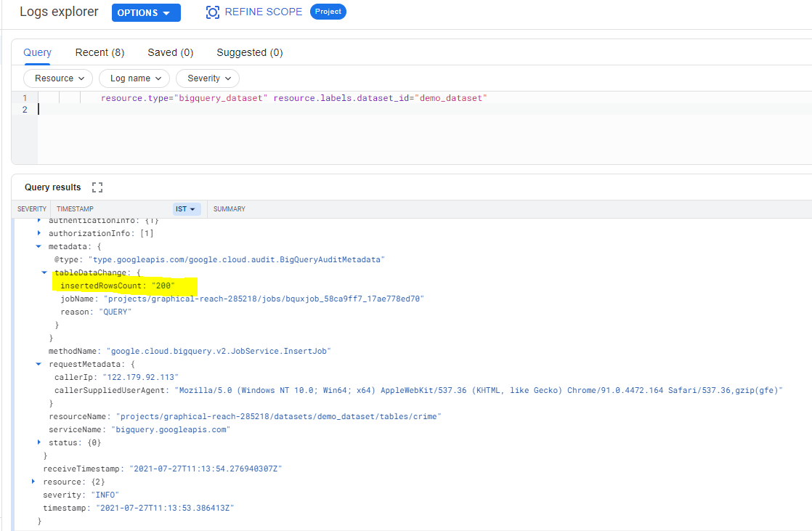Collapse the tableDataChange section
The image size is (812, 531).
coord(44,272)
